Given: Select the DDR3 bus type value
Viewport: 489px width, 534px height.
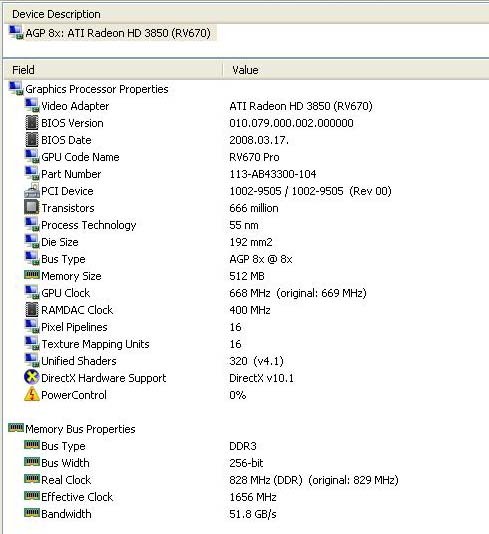Looking at the screenshot, I should click(x=243, y=446).
